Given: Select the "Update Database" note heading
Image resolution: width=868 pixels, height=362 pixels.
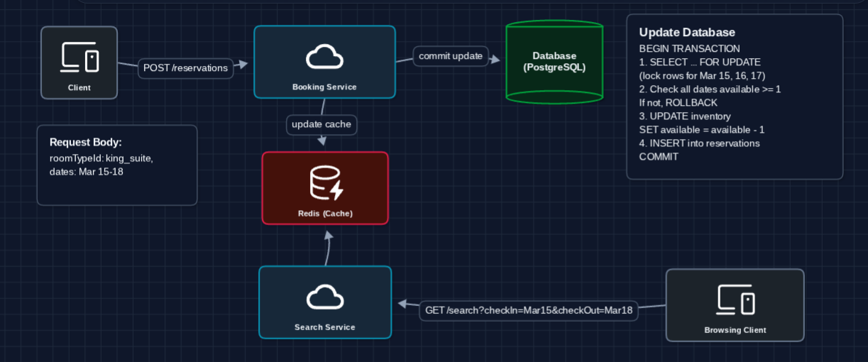Looking at the screenshot, I should 687,33.
